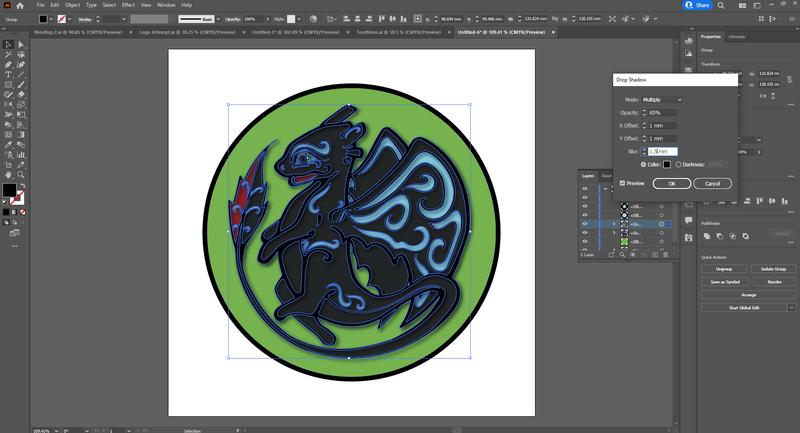Open the Effect menu

pos(128,5)
